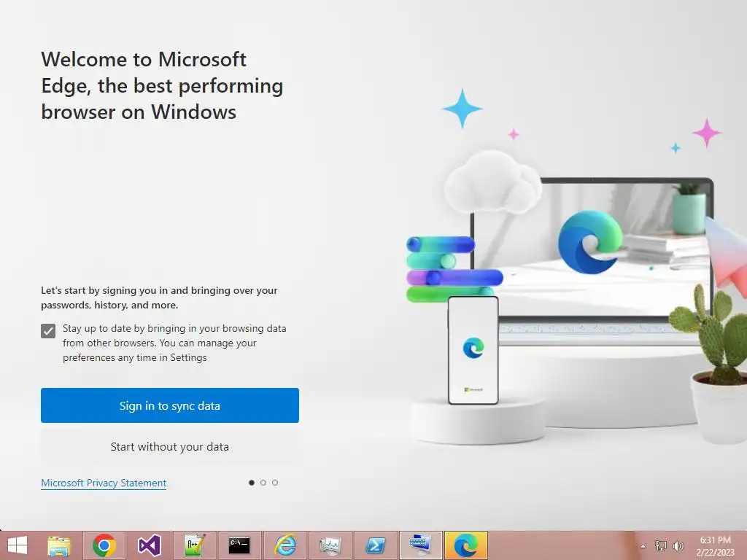The image size is (747, 560).
Task: Switch to Microsoft Edge in taskbar
Action: pos(466,545)
